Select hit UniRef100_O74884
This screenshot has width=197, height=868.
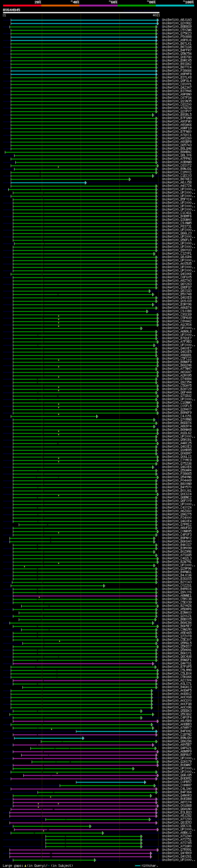(177, 379)
